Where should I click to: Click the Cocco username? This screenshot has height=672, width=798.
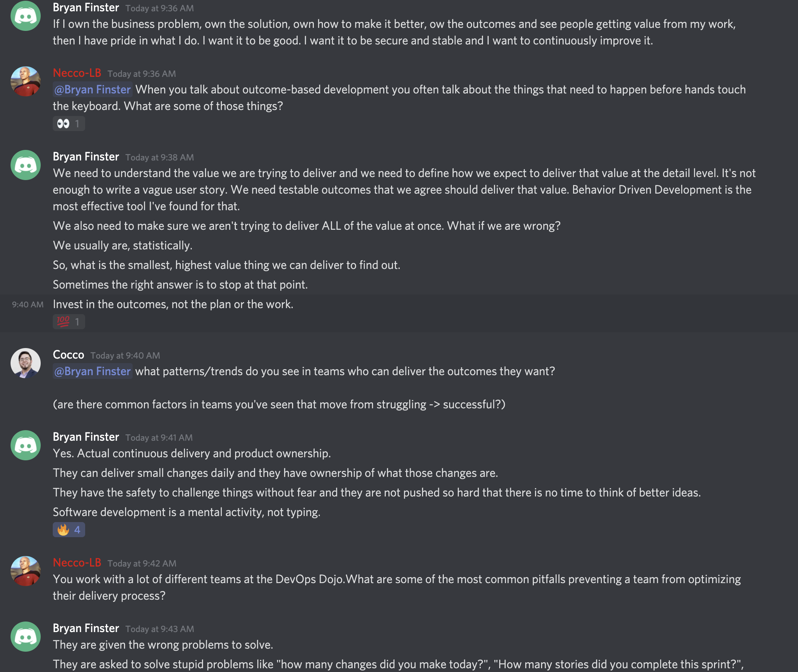[68, 355]
